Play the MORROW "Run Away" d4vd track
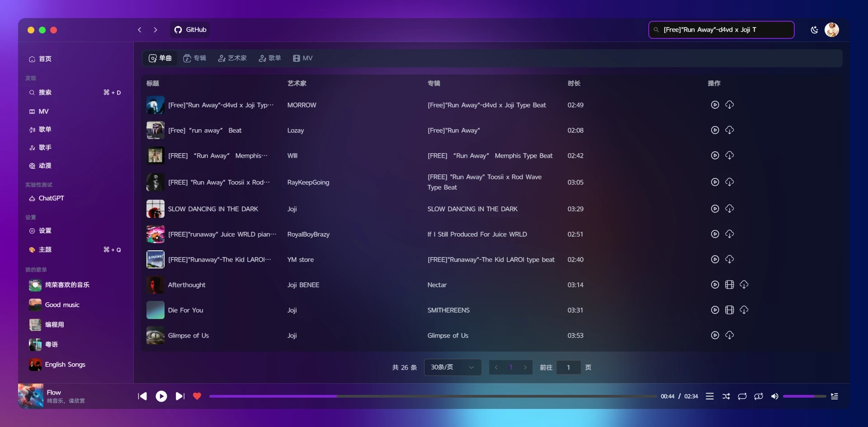Screen dimensions: 868x427 point(715,105)
